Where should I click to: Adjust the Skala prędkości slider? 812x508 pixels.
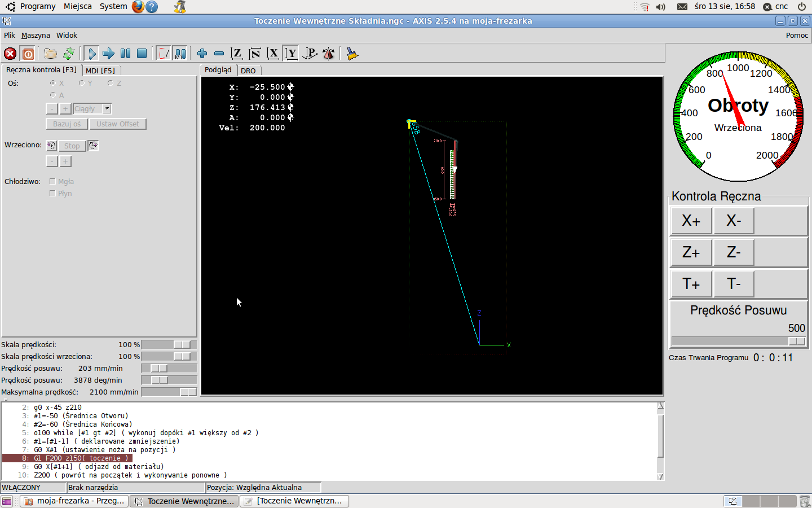pyautogui.click(x=169, y=344)
